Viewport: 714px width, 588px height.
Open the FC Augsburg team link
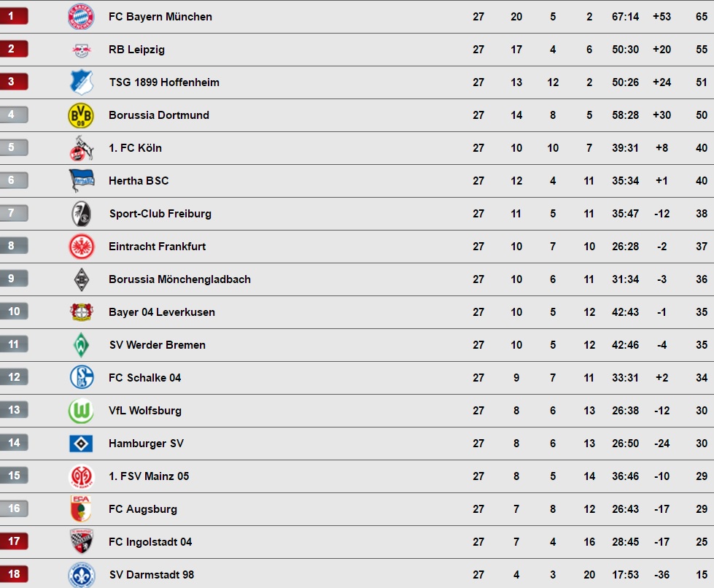click(x=143, y=509)
